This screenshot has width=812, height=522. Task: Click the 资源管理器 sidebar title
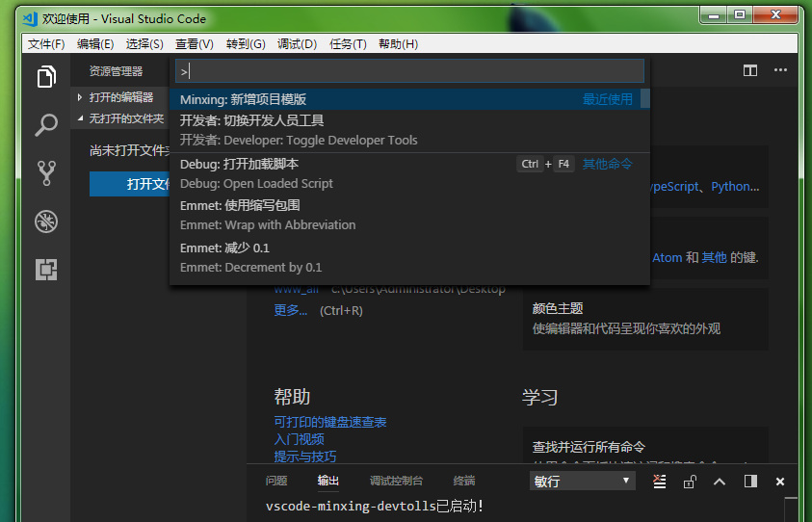[x=116, y=71]
